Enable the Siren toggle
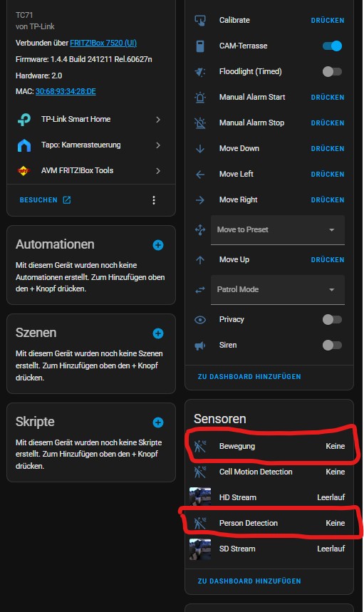The height and width of the screenshot is (612, 364). pyautogui.click(x=332, y=346)
